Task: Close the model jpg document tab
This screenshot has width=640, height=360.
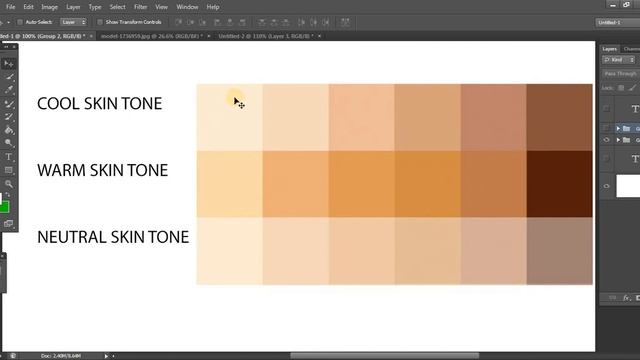Action: pos(209,36)
